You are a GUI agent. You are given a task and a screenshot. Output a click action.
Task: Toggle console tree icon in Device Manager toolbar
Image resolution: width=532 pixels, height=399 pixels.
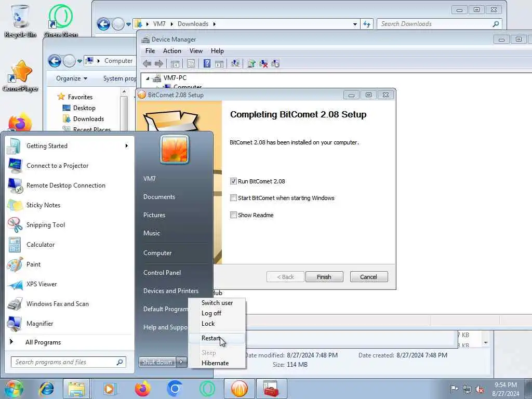[x=175, y=63]
